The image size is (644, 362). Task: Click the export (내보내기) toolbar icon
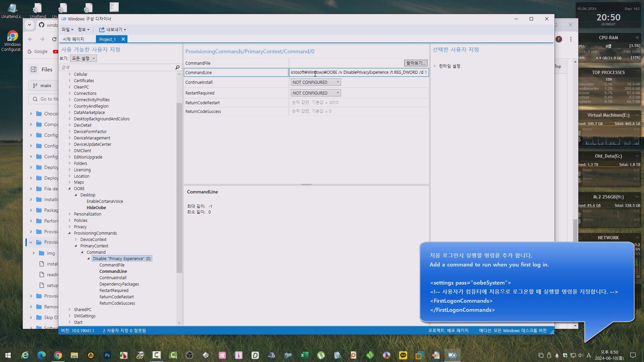tap(102, 29)
